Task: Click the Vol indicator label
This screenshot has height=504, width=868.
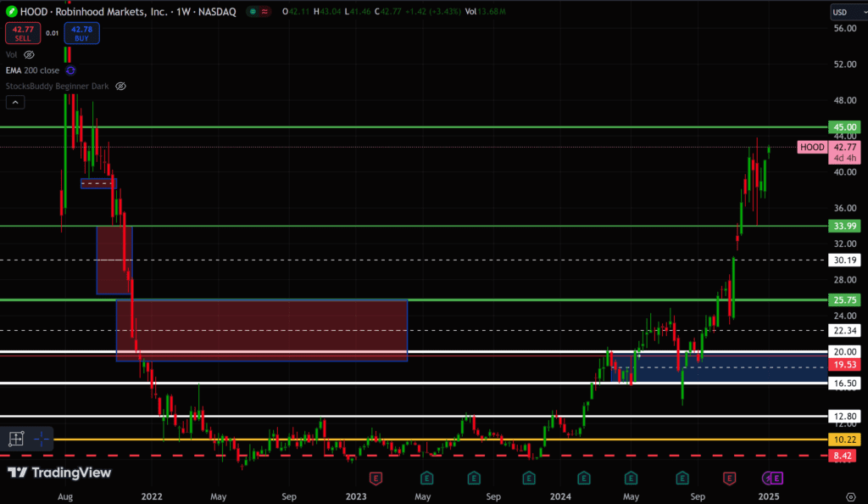Action: [x=12, y=55]
